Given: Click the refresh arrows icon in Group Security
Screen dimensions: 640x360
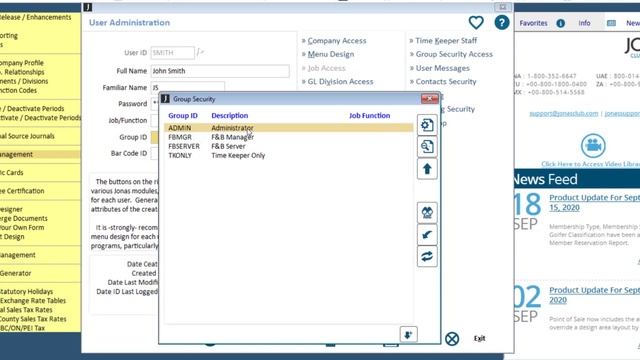Looking at the screenshot, I should click(427, 257).
